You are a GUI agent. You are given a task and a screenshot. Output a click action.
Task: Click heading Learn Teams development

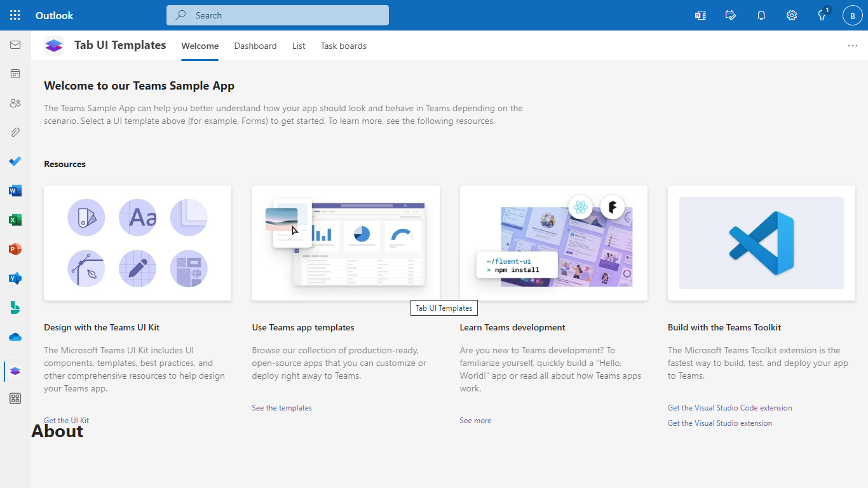point(513,327)
